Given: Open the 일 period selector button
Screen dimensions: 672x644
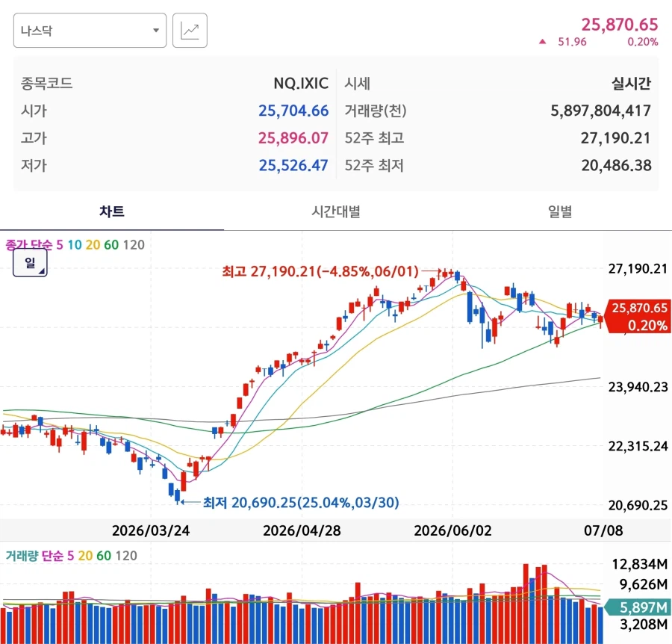Looking at the screenshot, I should [30, 263].
